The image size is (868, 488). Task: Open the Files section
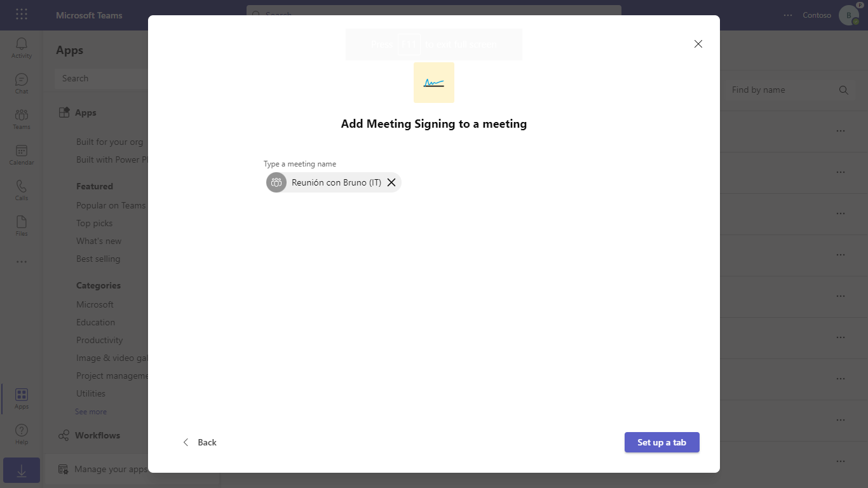click(x=21, y=226)
